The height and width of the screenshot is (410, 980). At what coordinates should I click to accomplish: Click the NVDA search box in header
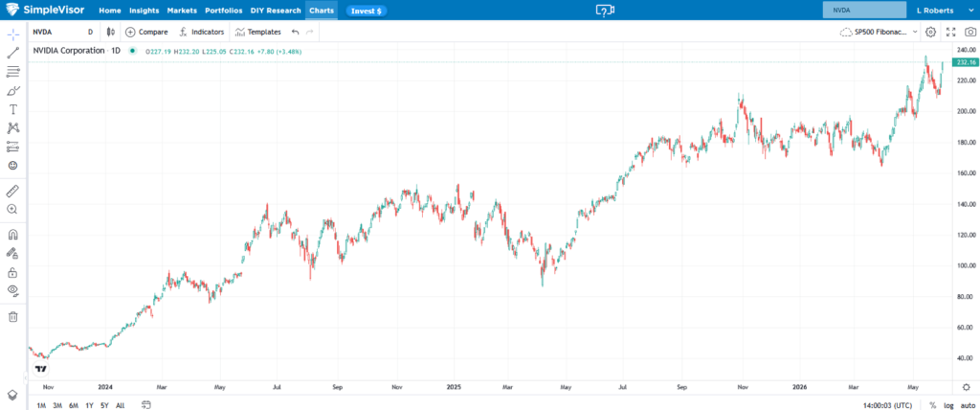(x=864, y=10)
